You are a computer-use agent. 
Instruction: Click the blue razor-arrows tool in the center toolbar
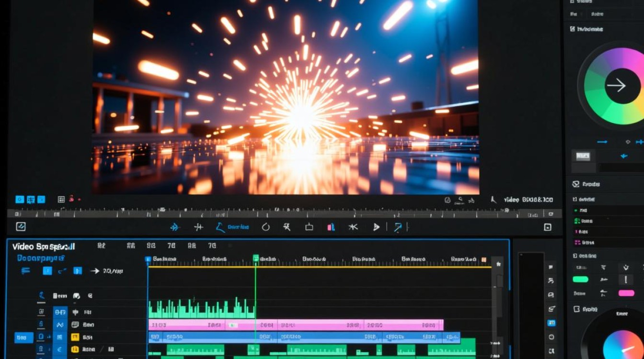pyautogui.click(x=175, y=227)
